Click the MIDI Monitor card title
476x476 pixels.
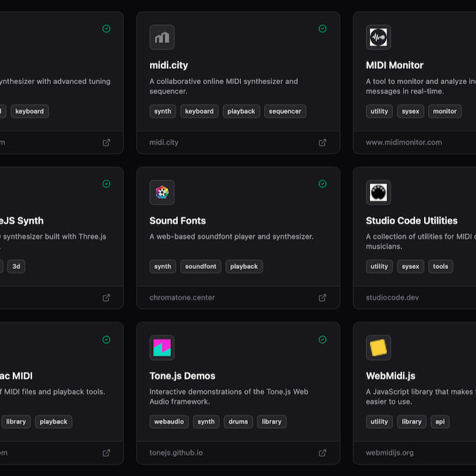click(394, 65)
